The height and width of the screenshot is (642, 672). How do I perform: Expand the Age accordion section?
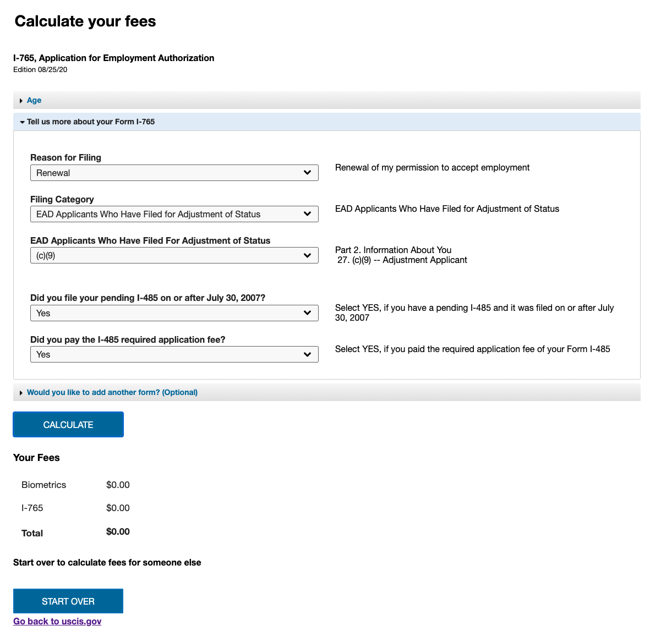[x=326, y=100]
